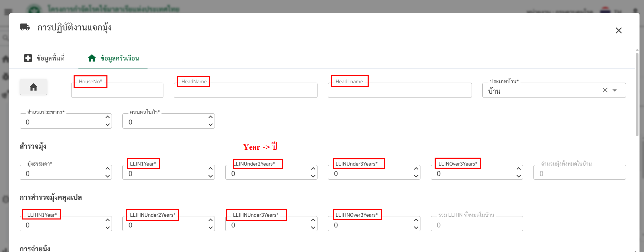Decrease LLINUnder2Years value with down arrow

coord(313,176)
